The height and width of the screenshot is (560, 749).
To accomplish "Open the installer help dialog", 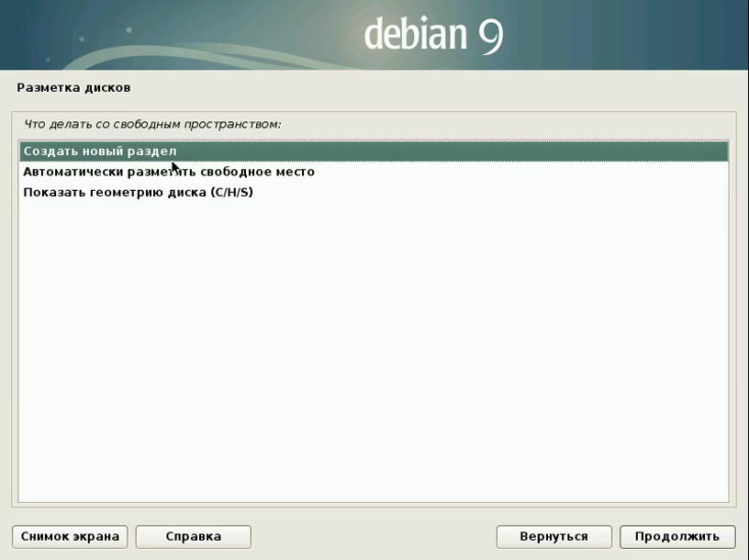I will pyautogui.click(x=193, y=536).
